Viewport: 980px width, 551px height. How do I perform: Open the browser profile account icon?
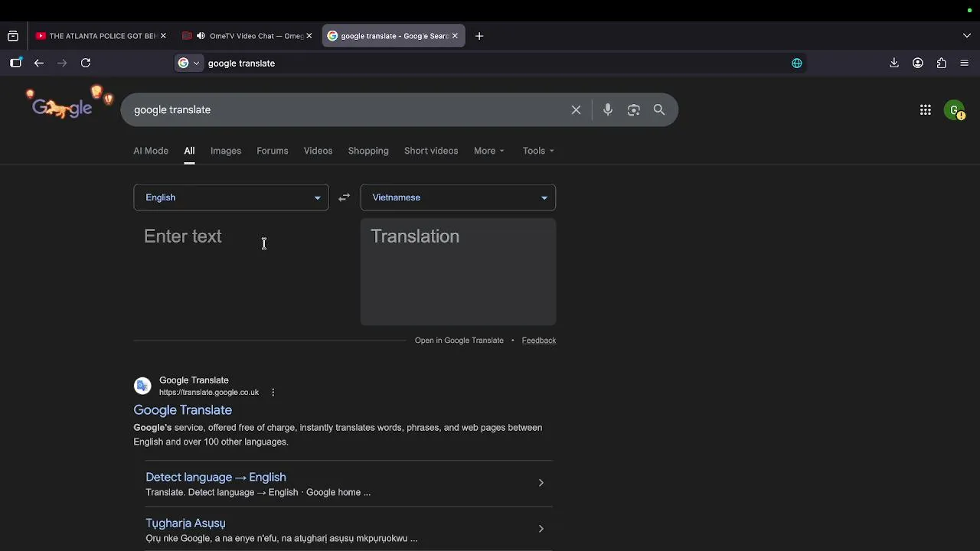coord(918,64)
